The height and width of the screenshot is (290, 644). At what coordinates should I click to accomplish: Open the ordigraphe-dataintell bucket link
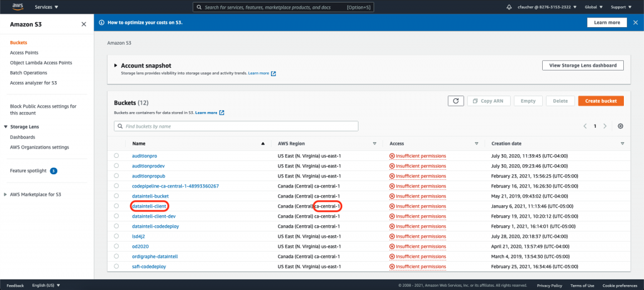tap(155, 256)
